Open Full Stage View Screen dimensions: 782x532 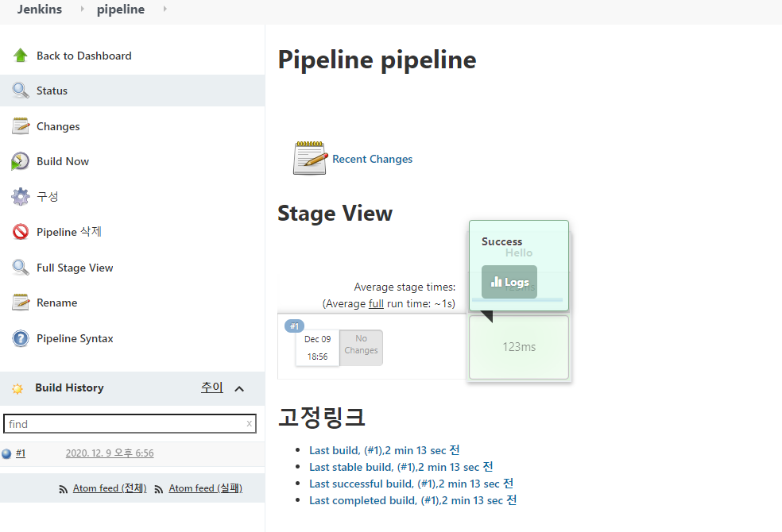click(75, 268)
